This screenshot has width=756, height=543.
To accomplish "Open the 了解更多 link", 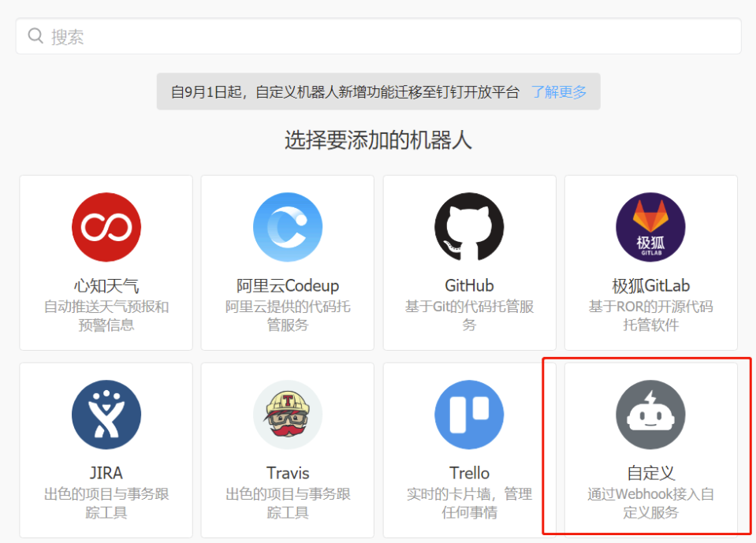I will (559, 91).
